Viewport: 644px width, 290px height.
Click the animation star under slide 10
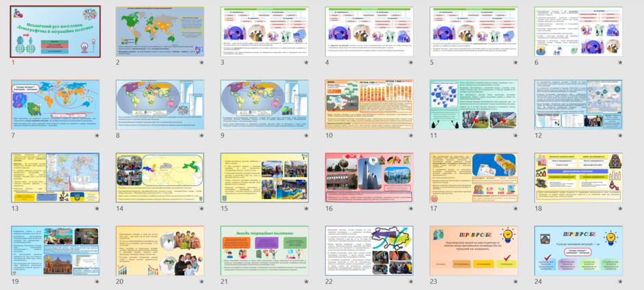[x=411, y=135]
